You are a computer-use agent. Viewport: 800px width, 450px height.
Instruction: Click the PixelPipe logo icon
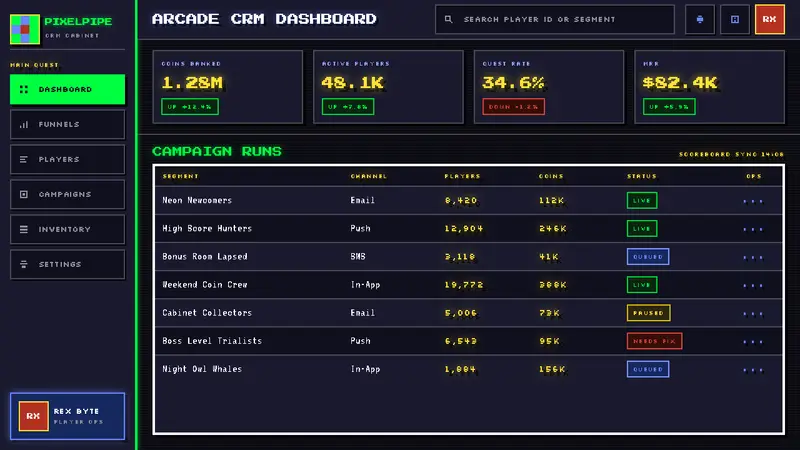[x=24, y=29]
